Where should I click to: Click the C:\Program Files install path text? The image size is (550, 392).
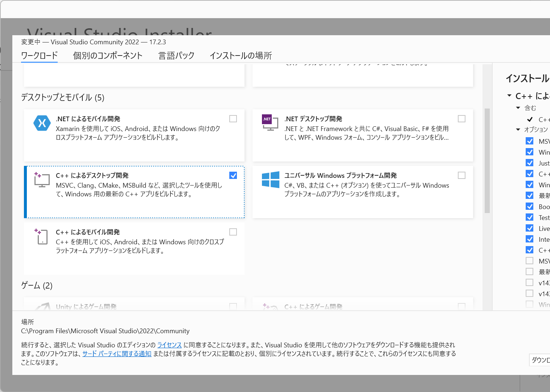click(x=105, y=331)
